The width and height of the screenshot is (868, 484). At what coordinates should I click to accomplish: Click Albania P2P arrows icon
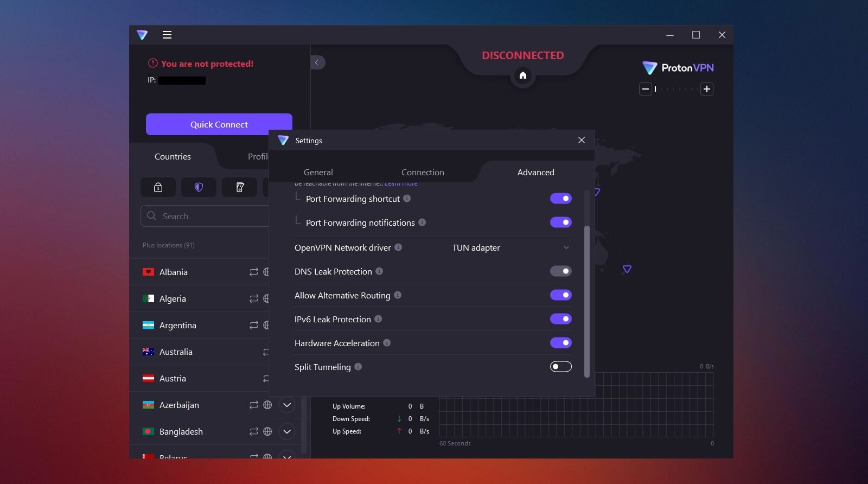253,272
